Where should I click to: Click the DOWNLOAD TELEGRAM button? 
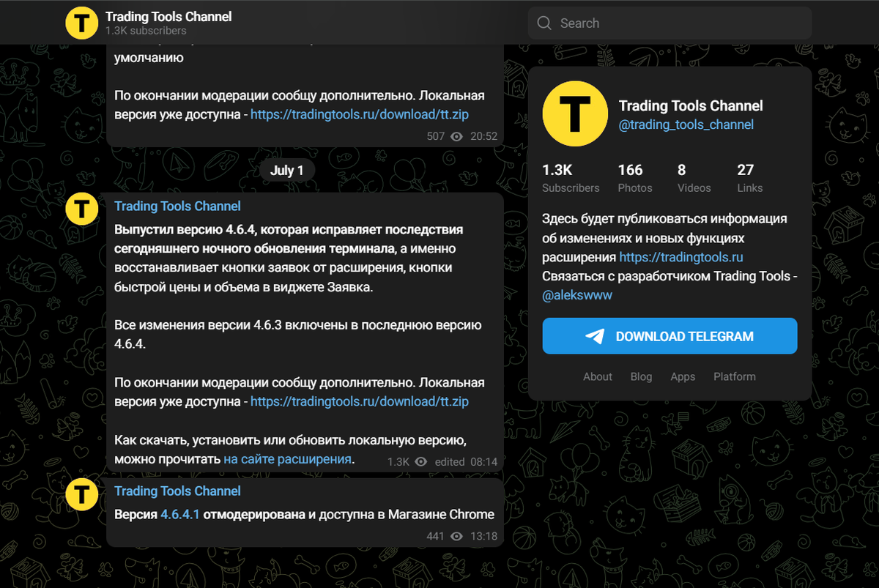[x=670, y=336]
